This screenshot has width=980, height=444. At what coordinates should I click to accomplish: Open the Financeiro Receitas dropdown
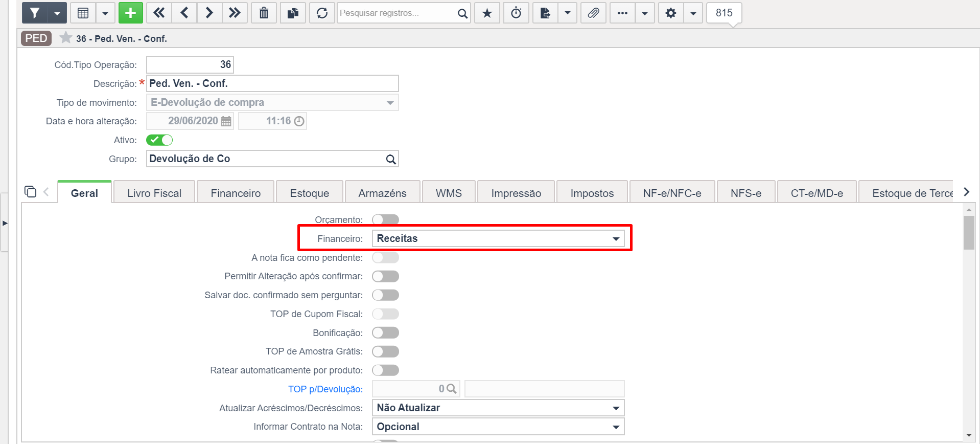pos(498,238)
